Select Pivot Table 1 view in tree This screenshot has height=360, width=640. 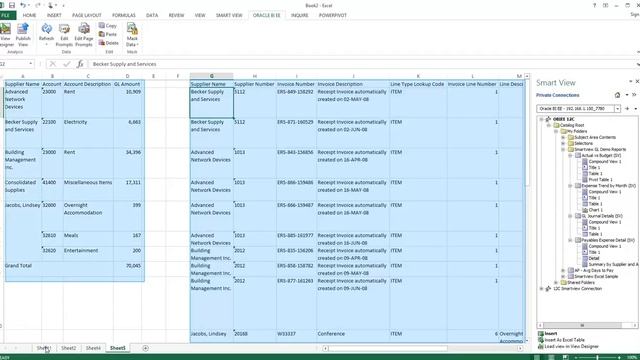(597, 180)
